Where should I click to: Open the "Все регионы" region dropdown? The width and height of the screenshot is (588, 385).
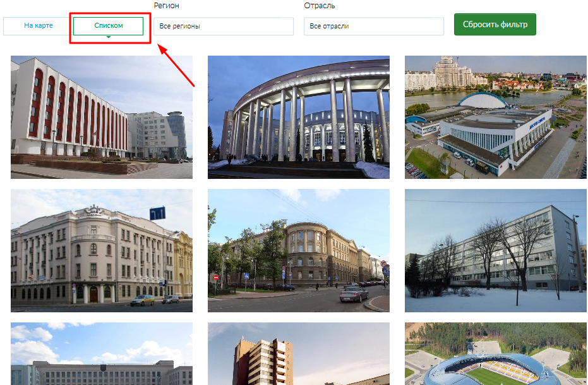point(224,27)
